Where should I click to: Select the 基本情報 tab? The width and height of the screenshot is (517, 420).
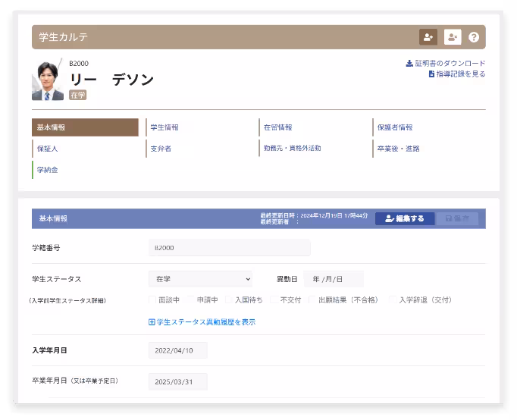point(85,127)
